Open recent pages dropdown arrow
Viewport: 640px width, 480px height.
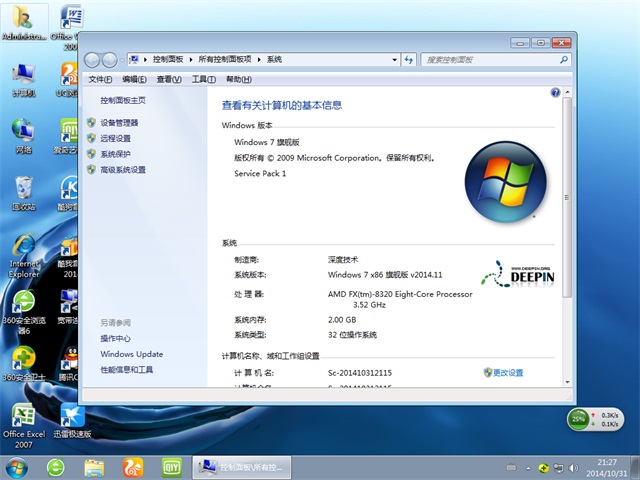tap(122, 60)
